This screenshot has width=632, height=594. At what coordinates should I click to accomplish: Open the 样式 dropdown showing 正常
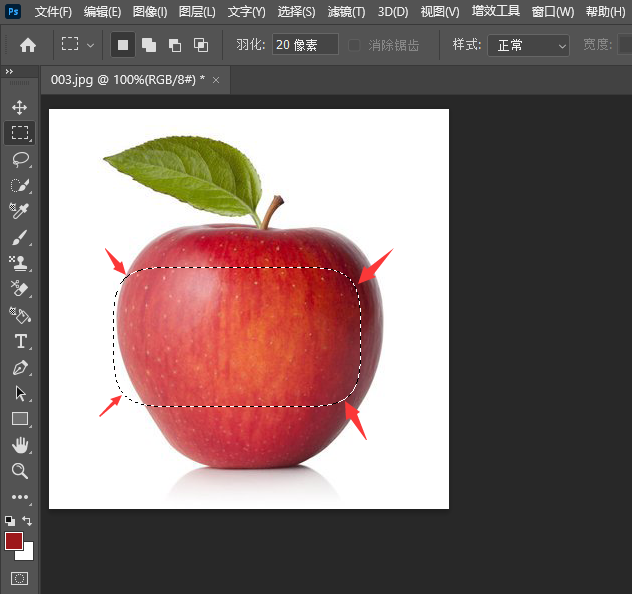528,45
